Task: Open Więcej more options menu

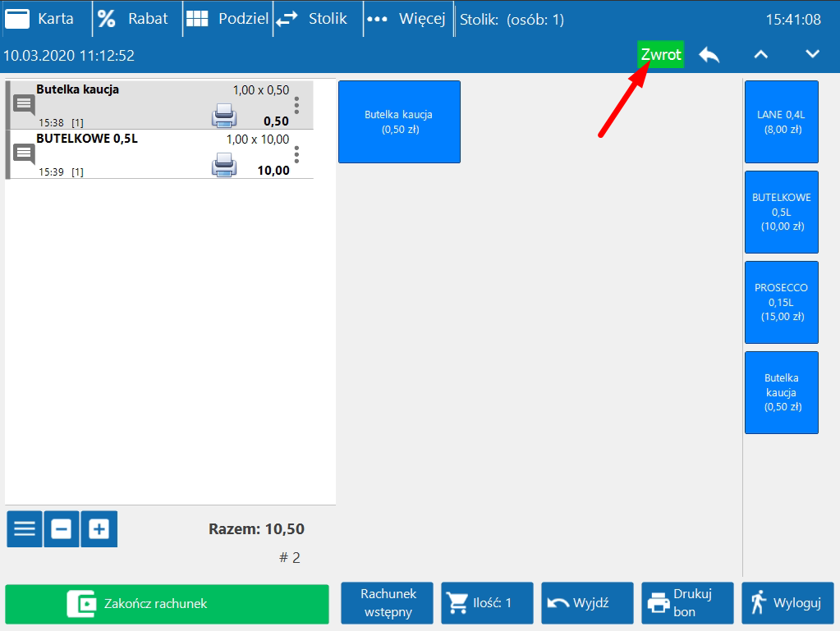Action: [x=408, y=19]
